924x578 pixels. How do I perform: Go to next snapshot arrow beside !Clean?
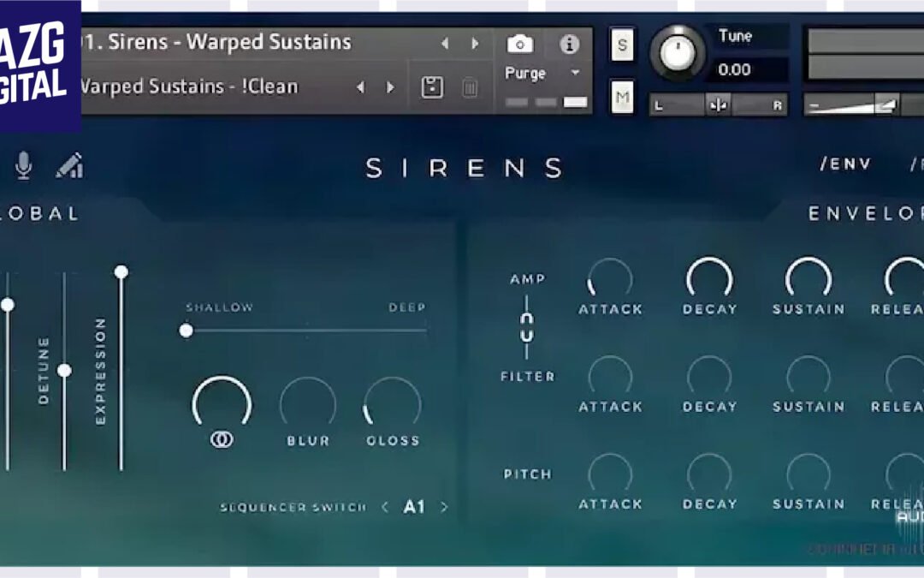click(390, 87)
